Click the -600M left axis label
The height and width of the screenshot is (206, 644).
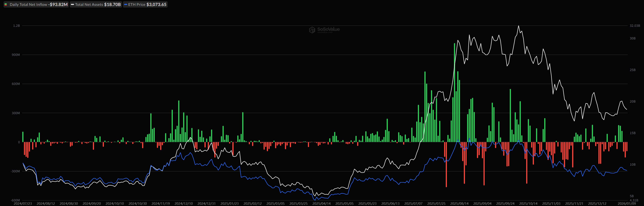15,200
